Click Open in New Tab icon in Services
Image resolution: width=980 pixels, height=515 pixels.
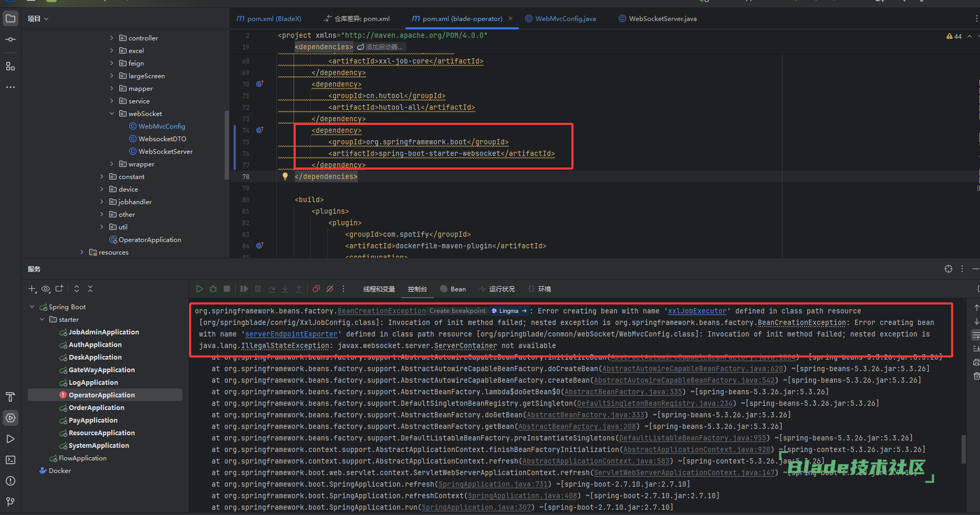(59, 289)
